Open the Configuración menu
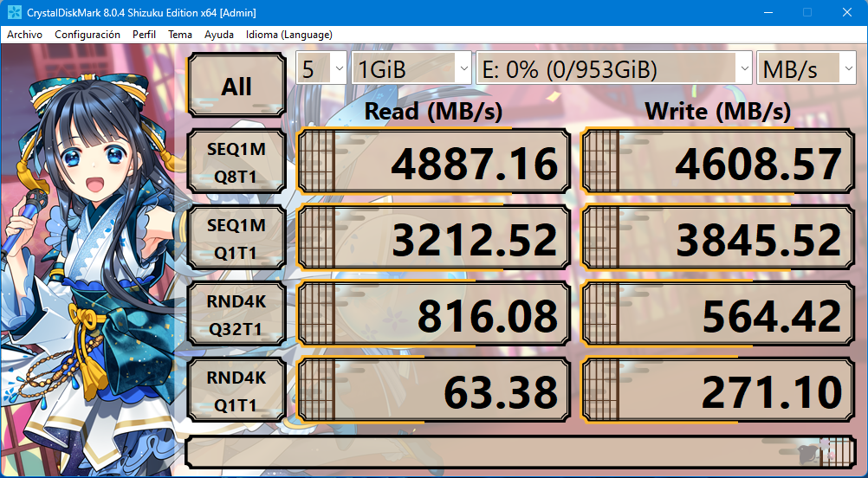Screen dimensions: 868x478 pyautogui.click(x=87, y=35)
